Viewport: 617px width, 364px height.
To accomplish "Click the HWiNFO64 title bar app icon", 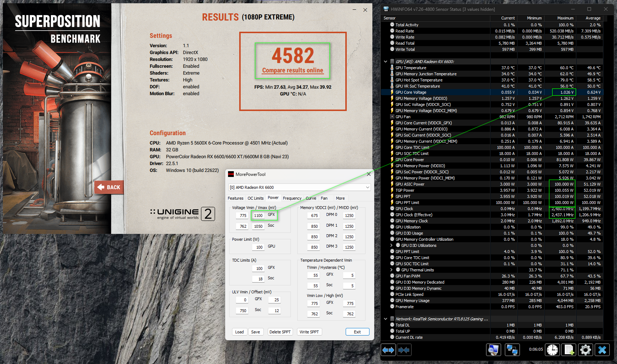I will point(386,9).
